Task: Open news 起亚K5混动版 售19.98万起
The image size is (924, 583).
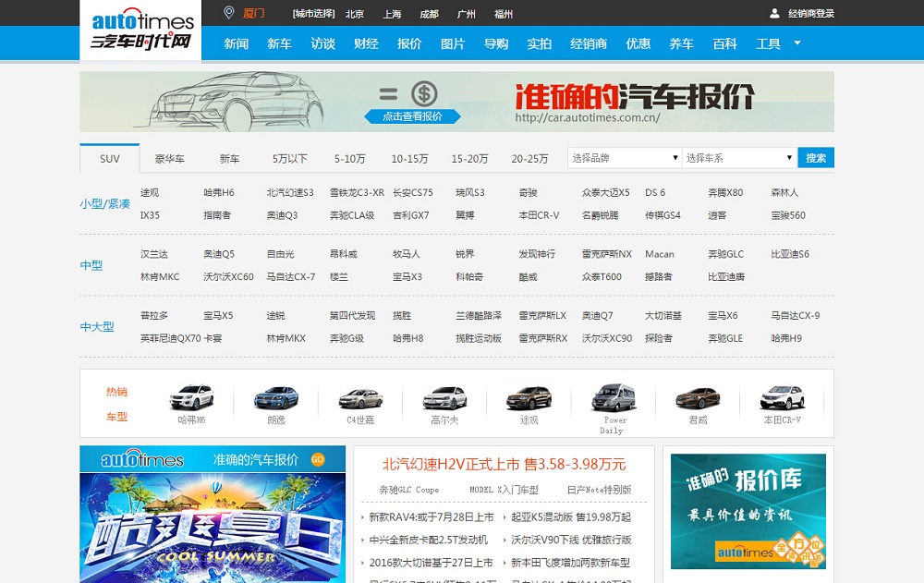Action: 570,517
